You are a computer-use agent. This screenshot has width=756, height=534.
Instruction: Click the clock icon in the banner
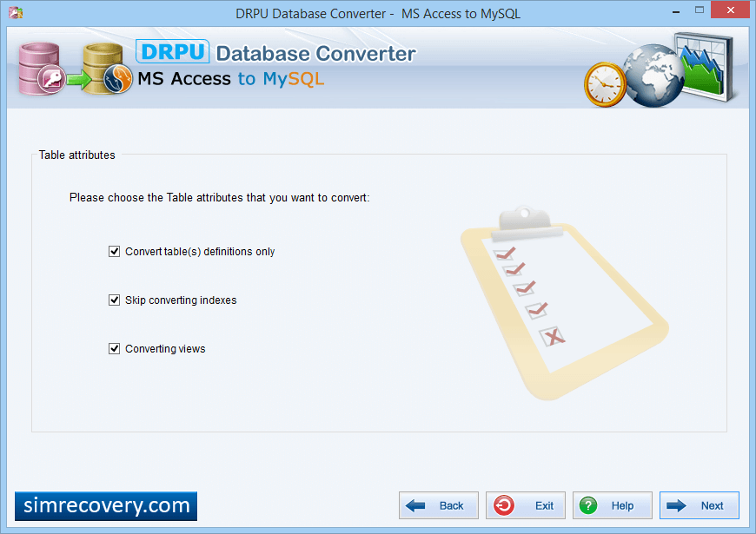605,84
